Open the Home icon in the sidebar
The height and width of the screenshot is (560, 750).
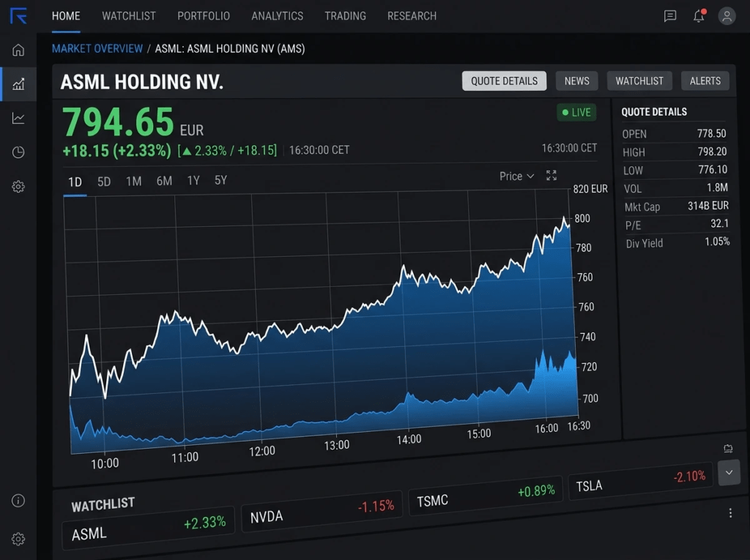(18, 50)
